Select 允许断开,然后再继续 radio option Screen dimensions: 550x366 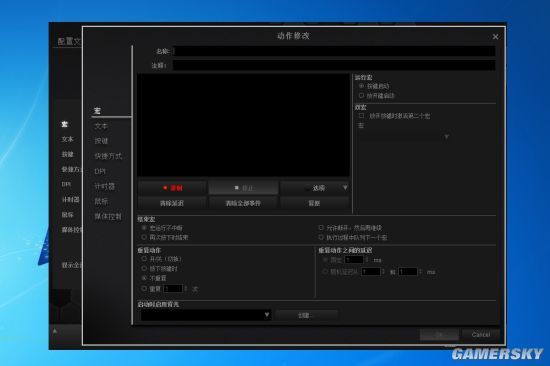(321, 228)
